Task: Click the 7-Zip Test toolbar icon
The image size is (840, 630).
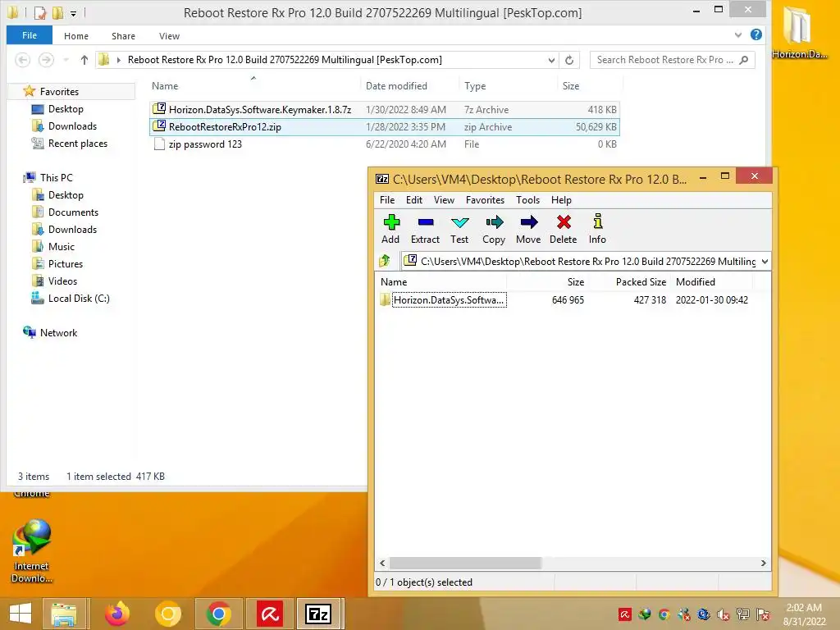Action: pyautogui.click(x=459, y=221)
